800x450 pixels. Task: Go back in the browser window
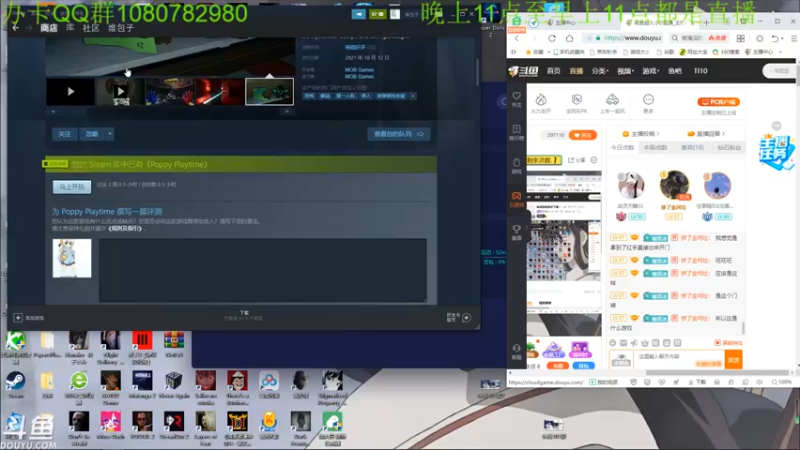[517, 38]
